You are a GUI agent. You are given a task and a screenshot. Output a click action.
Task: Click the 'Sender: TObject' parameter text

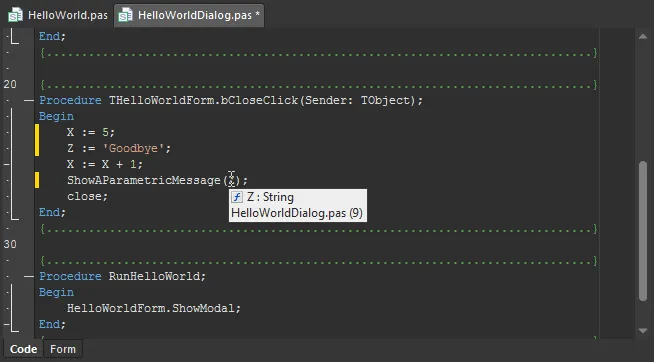point(357,101)
